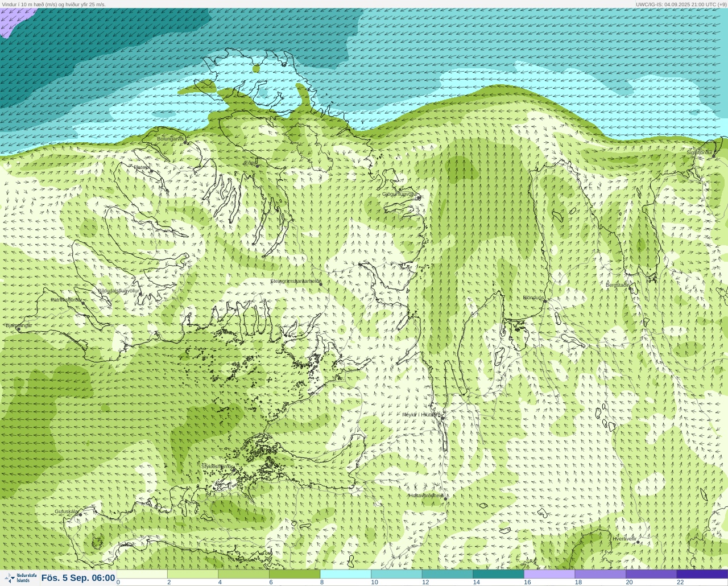Select the 2–4 m/s light green legend swatch

pos(193,574)
